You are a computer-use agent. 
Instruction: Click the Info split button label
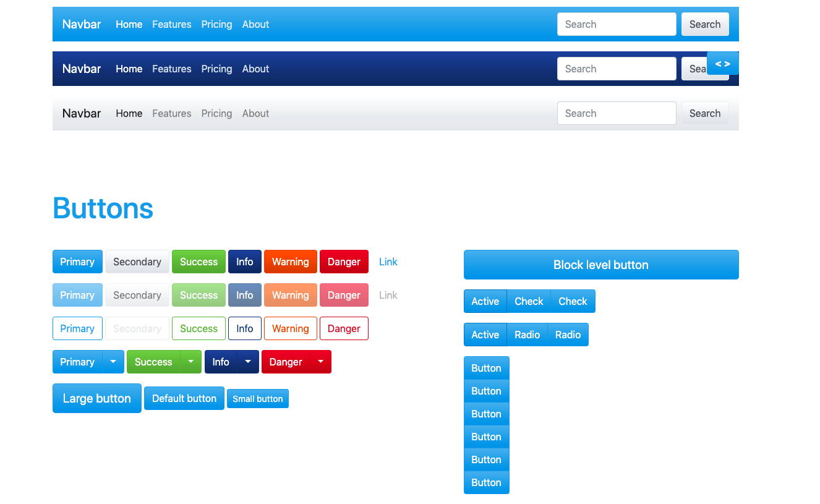(221, 362)
